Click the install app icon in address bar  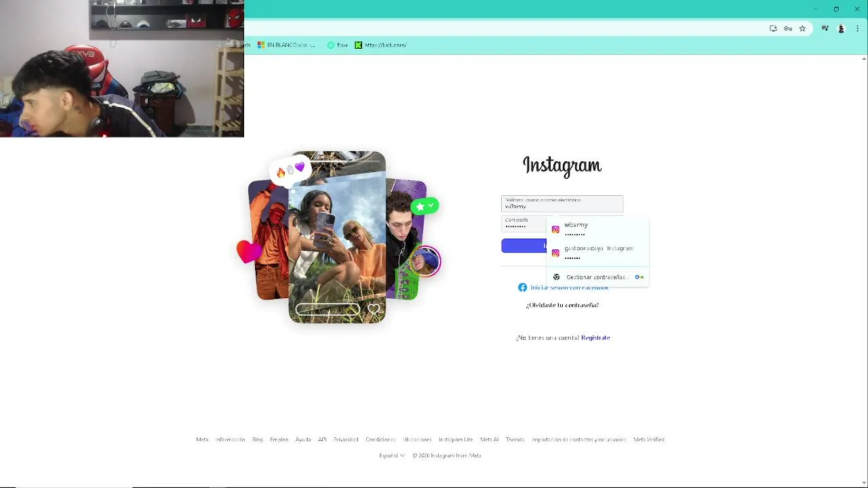tap(773, 28)
